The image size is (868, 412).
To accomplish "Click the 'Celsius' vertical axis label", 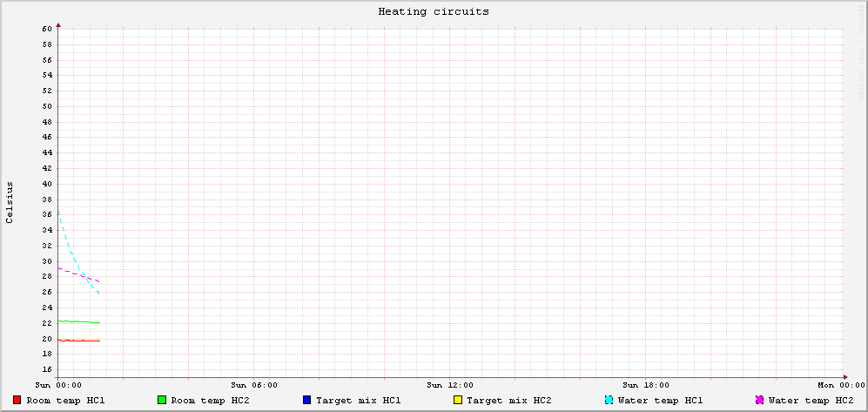I will click(10, 202).
